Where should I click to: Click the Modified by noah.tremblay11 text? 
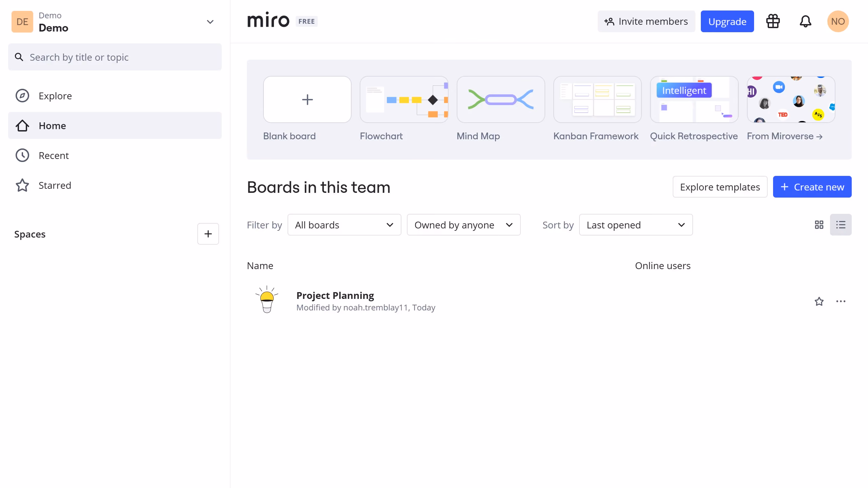(x=366, y=308)
